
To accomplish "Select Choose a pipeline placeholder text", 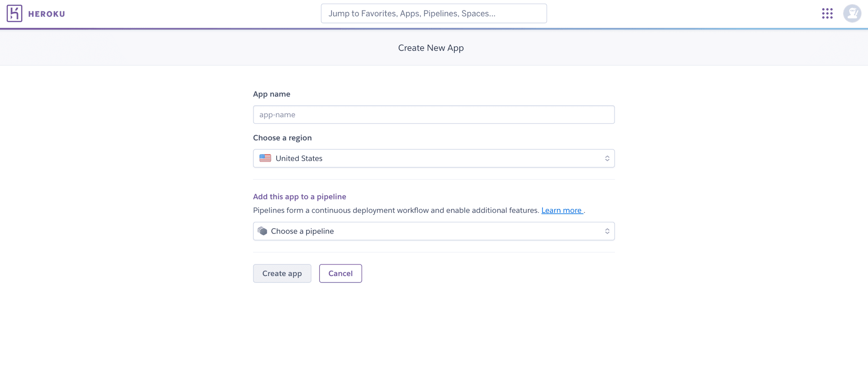I will pos(302,231).
